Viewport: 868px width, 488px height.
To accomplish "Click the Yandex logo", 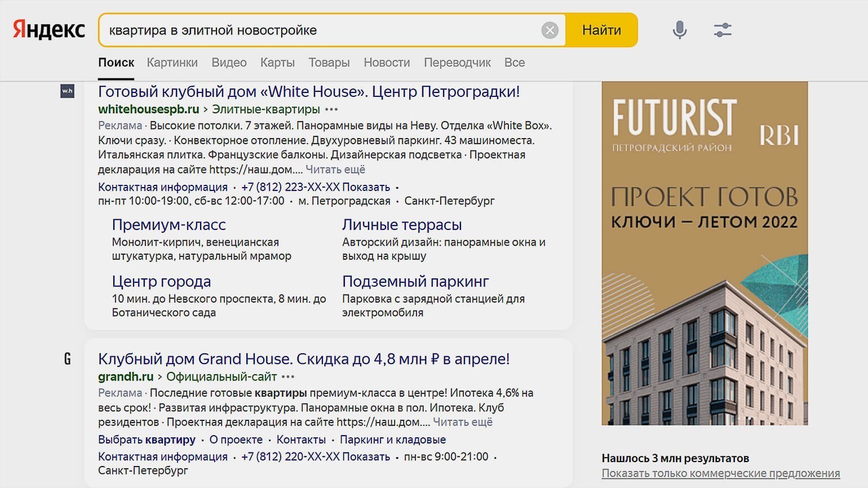I will [x=49, y=30].
